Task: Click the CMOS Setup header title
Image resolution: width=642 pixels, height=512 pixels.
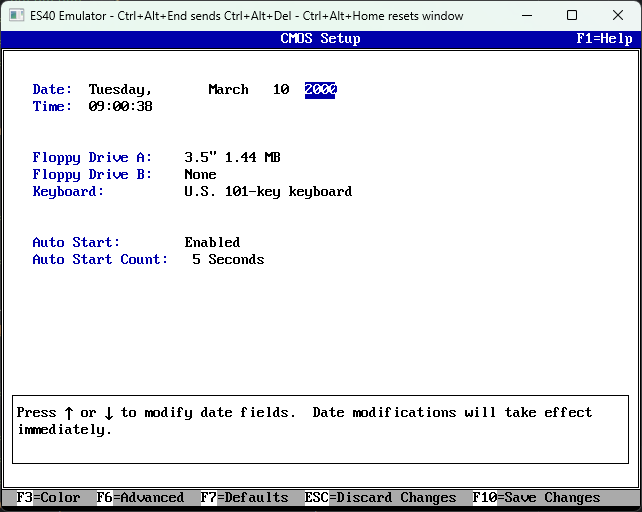Action: coord(321,39)
